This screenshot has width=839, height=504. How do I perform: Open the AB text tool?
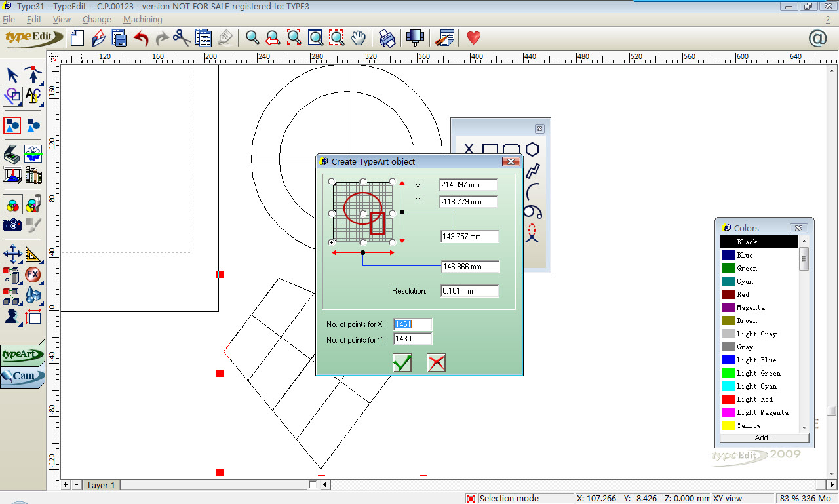click(x=33, y=97)
